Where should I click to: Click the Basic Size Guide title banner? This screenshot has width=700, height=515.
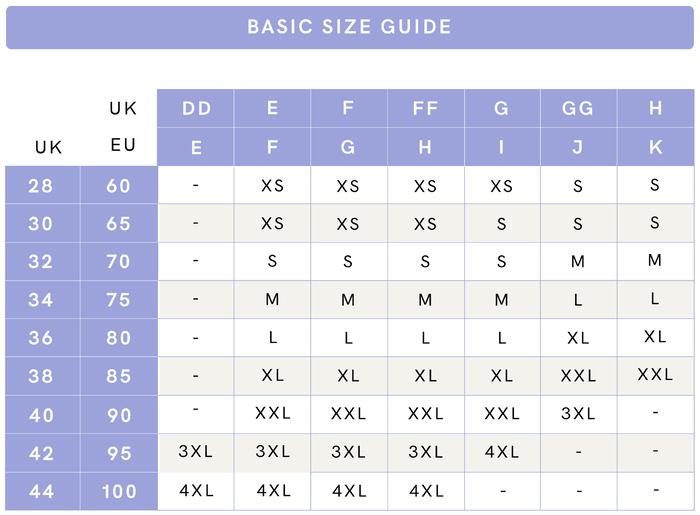pyautogui.click(x=349, y=27)
